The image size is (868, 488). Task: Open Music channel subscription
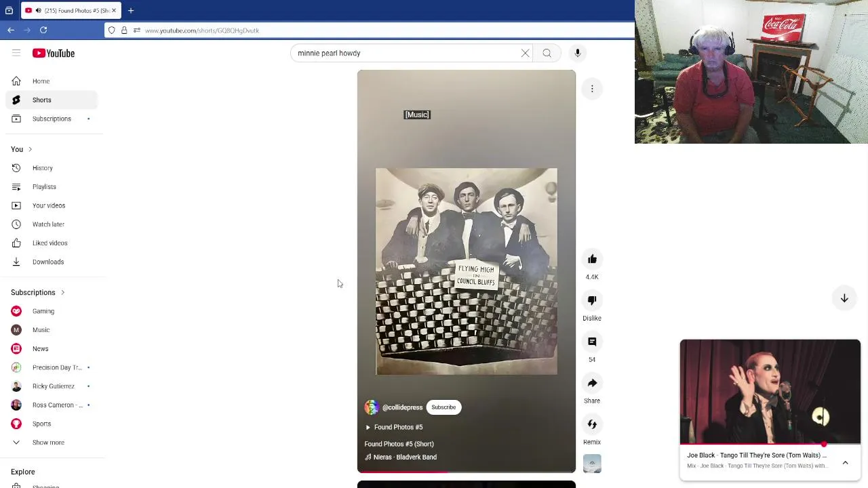pos(52,330)
